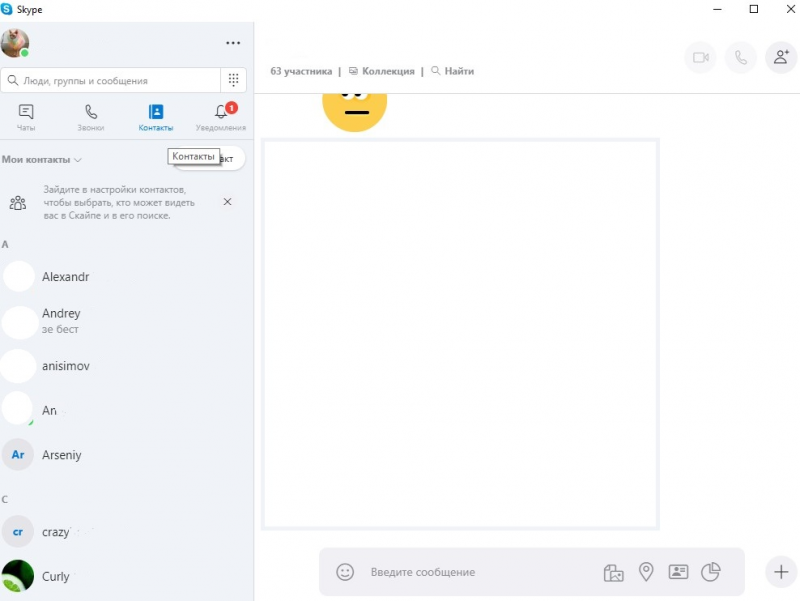
Task: Open the emoji picker smiley
Action: tap(345, 572)
